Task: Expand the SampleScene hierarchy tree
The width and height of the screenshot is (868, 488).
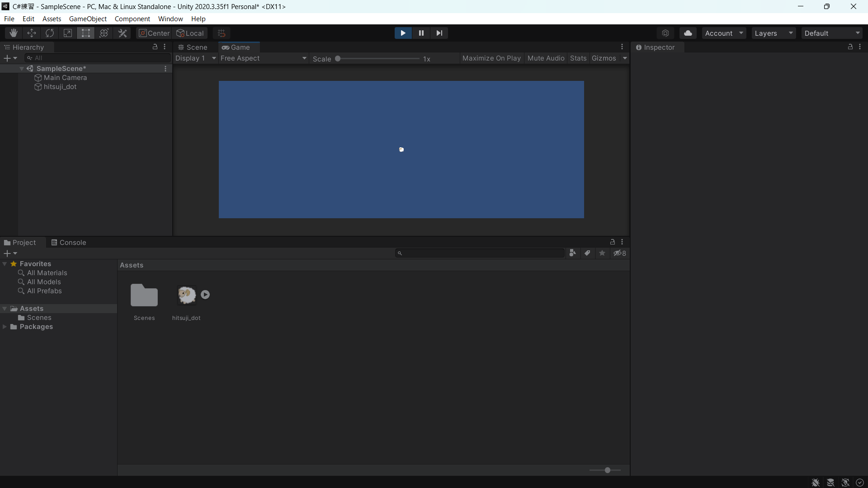Action: (21, 68)
